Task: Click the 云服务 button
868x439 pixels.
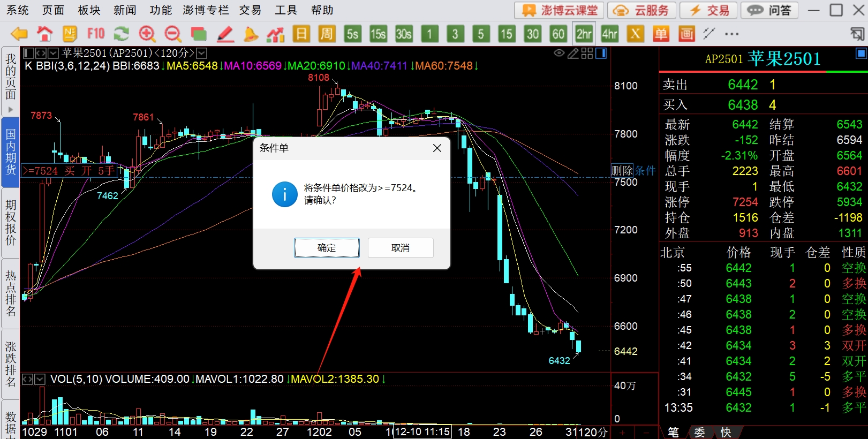Action: [x=642, y=10]
